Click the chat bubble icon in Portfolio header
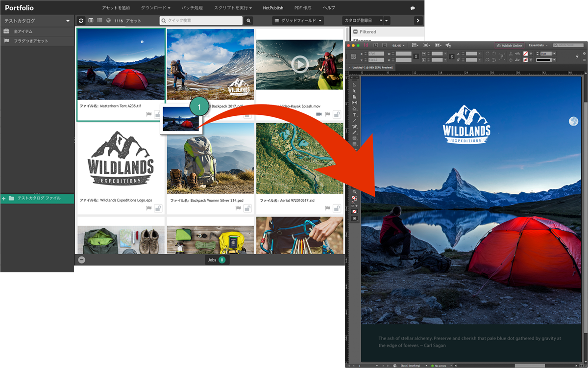The height and width of the screenshot is (368, 588). pyautogui.click(x=413, y=8)
